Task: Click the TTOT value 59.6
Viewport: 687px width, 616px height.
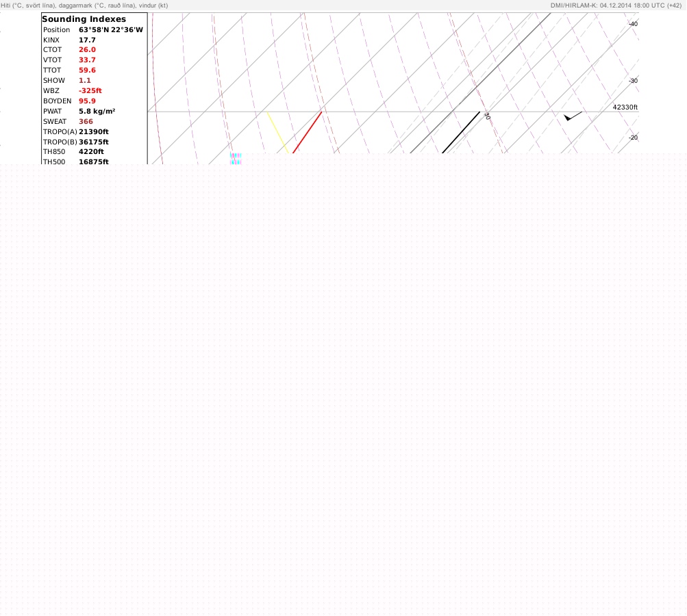Action: (x=87, y=70)
